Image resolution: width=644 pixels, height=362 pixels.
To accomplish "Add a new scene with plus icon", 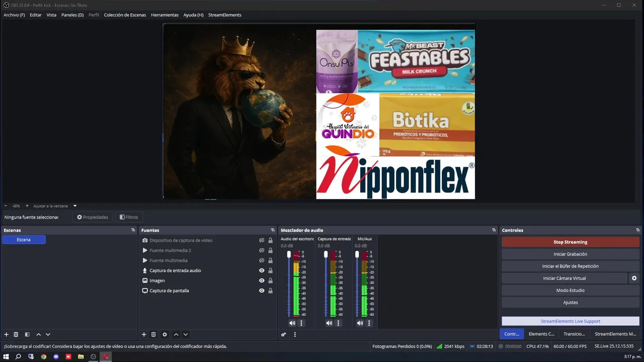I will 7,334.
